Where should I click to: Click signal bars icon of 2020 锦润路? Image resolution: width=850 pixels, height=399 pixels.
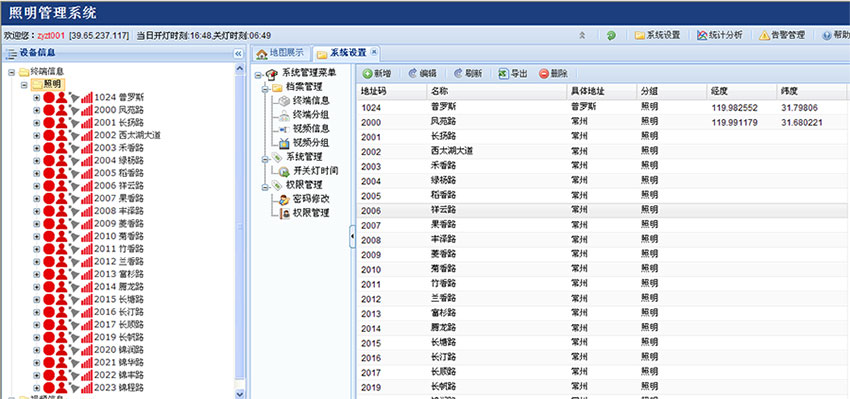coord(87,350)
